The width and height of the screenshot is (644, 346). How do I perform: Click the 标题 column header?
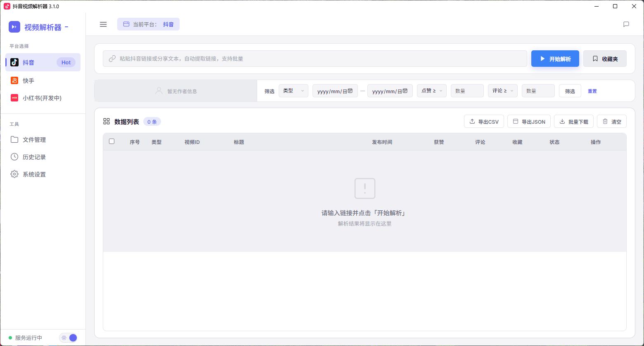tap(239, 142)
